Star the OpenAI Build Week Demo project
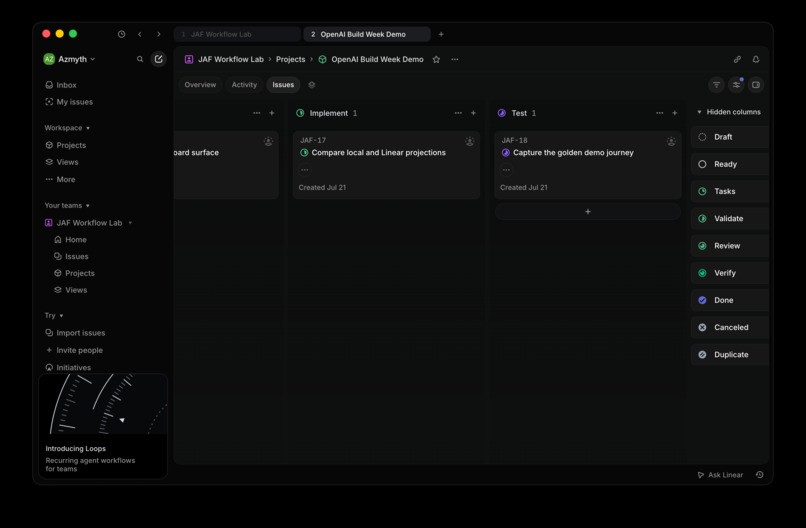The image size is (806, 528). tap(436, 59)
